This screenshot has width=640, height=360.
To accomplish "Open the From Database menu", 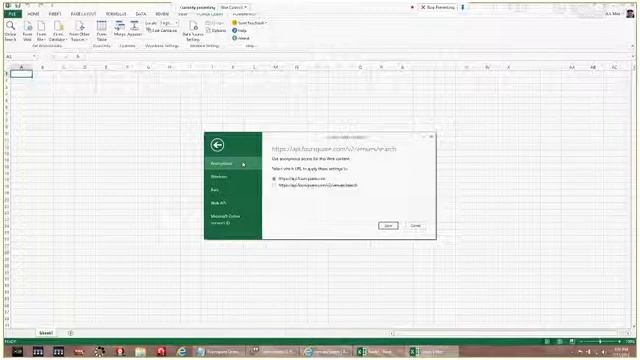I will tap(58, 31).
